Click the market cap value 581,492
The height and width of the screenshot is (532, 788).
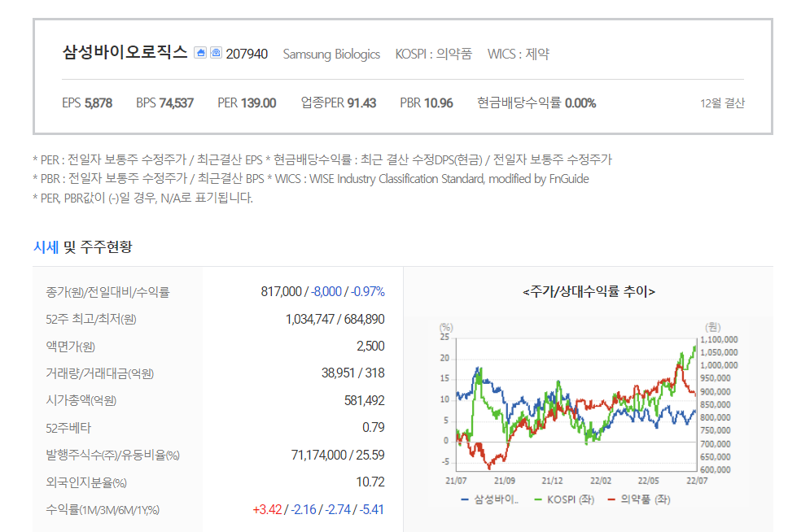[365, 400]
